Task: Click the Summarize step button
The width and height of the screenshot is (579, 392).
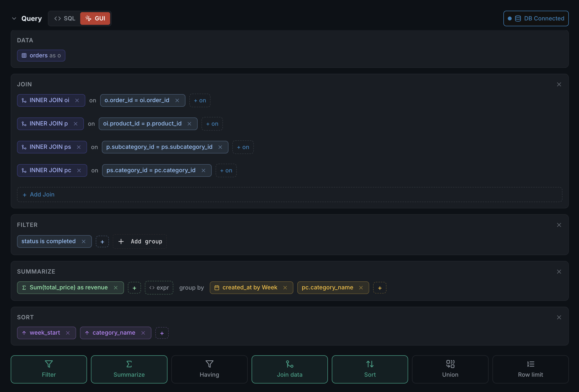Action: pyautogui.click(x=129, y=369)
